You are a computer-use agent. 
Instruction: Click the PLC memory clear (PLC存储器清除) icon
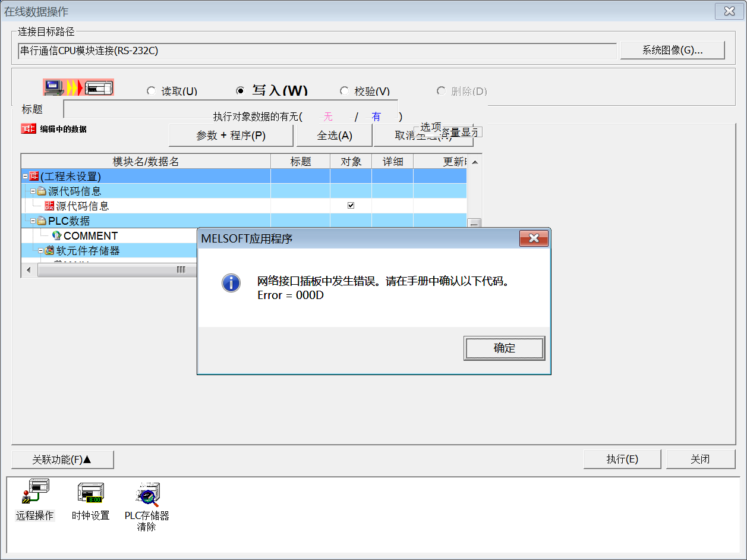pyautogui.click(x=147, y=493)
